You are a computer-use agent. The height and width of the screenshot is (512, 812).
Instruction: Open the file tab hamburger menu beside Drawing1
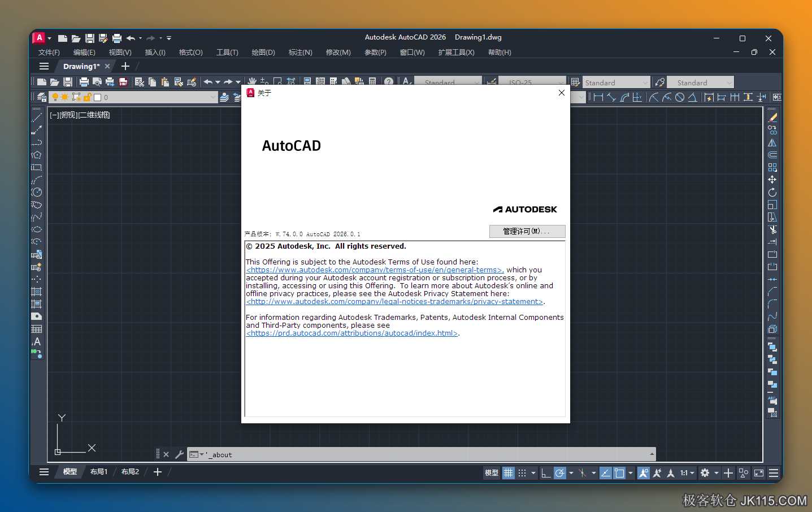(x=44, y=66)
